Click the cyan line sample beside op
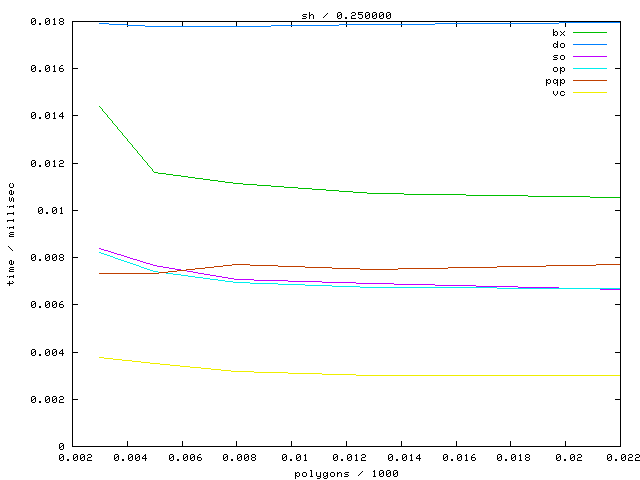This screenshot has height=480, width=640. (x=590, y=69)
